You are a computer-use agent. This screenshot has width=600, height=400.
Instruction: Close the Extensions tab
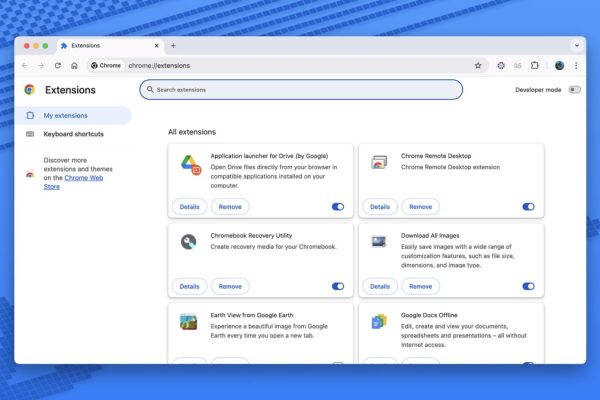(157, 46)
